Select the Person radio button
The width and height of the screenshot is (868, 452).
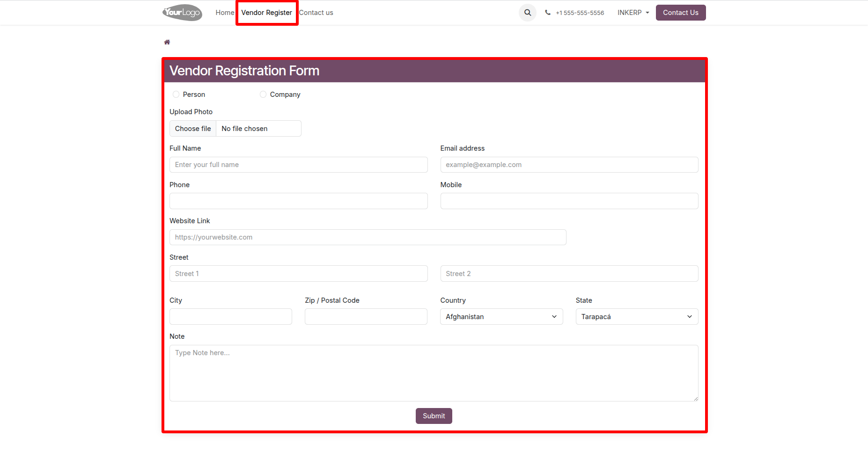176,95
